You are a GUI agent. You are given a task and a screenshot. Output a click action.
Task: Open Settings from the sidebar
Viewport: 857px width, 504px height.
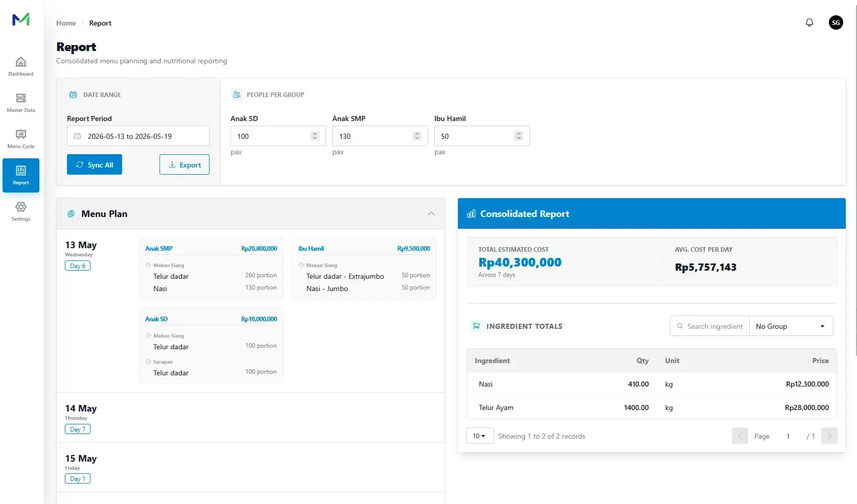pos(21,212)
